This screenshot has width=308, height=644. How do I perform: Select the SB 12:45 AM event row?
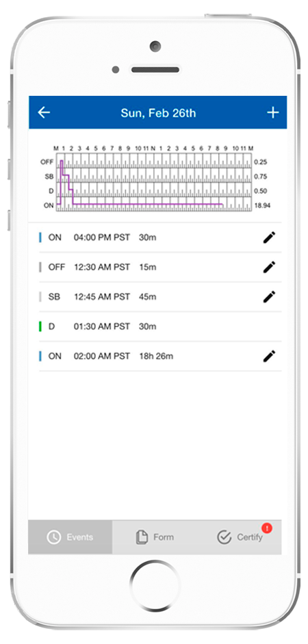(x=160, y=296)
